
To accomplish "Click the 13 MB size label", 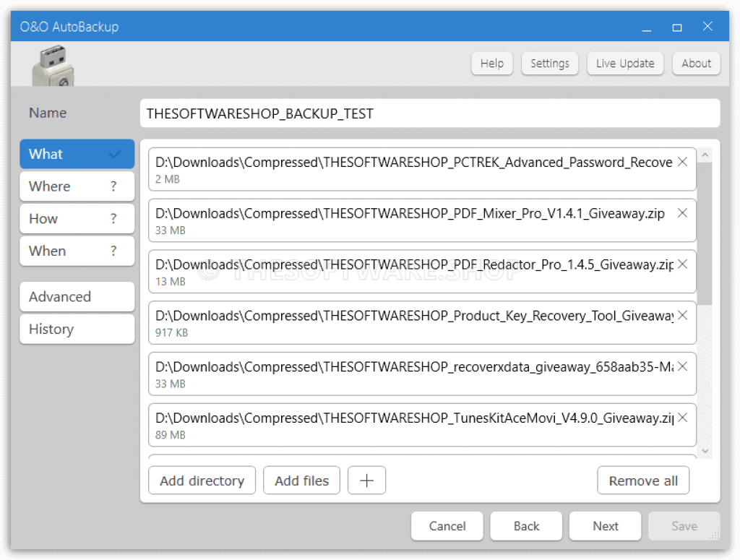I will [x=170, y=282].
